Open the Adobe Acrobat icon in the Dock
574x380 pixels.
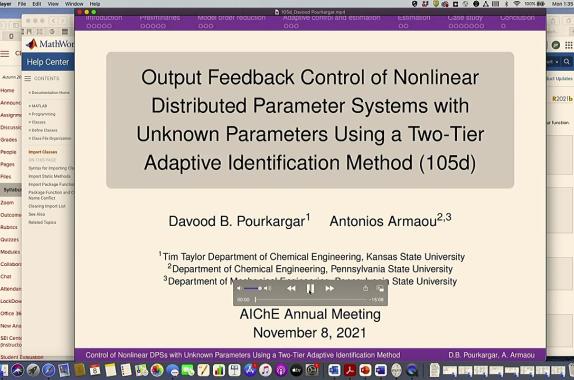coord(350,370)
